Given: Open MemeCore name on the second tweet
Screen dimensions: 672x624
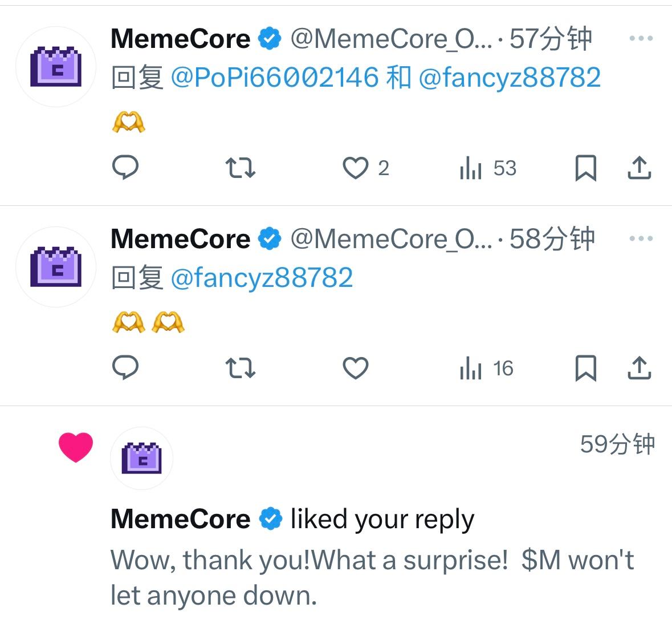Looking at the screenshot, I should click(x=180, y=238).
